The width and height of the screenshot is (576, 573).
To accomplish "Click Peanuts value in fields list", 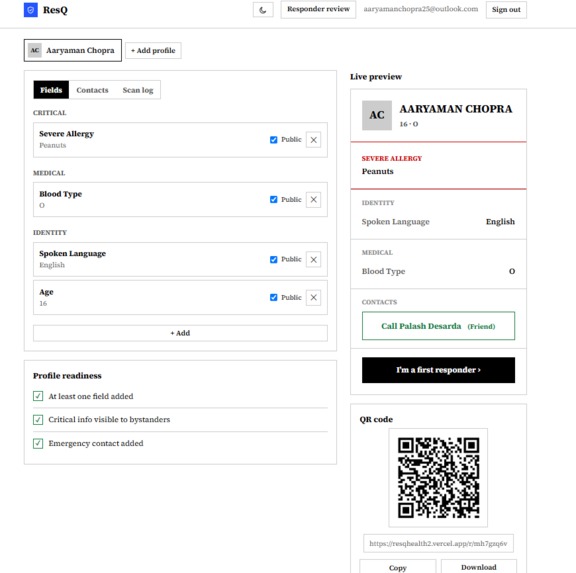I will (x=53, y=145).
